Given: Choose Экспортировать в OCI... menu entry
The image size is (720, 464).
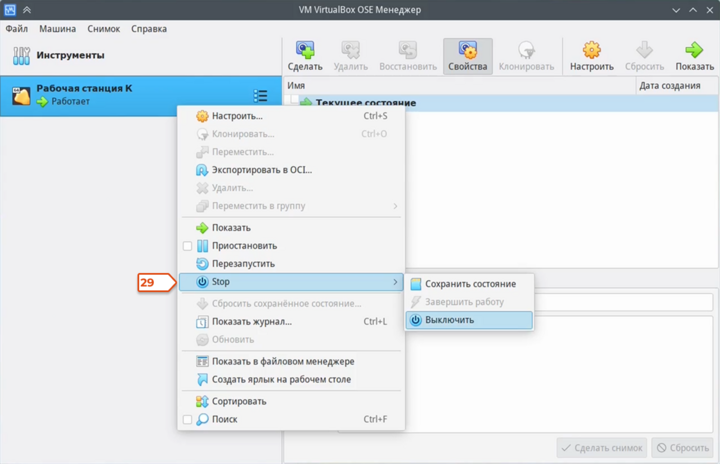Looking at the screenshot, I should click(x=292, y=170).
